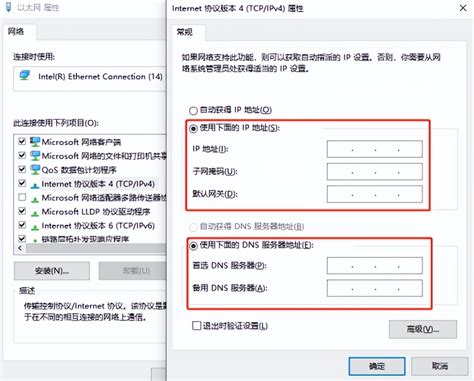
Task: Select 自动获得 IP 地址 radio button
Action: point(193,110)
